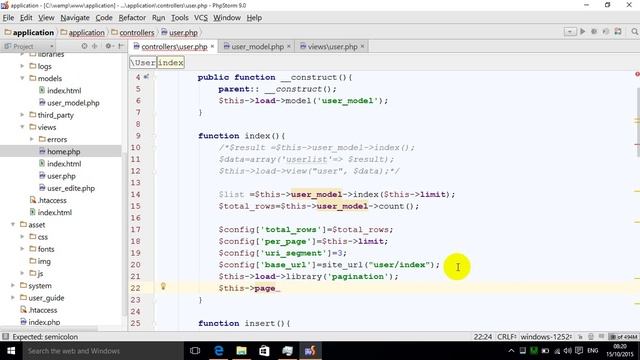Expand the logs folder

pos(22,66)
